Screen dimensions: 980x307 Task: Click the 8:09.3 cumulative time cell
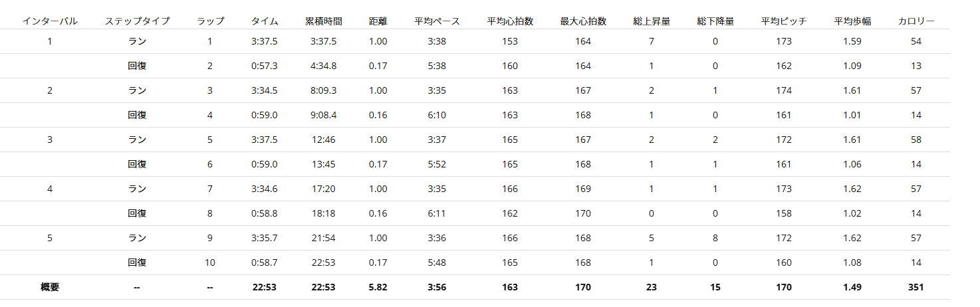pyautogui.click(x=324, y=90)
